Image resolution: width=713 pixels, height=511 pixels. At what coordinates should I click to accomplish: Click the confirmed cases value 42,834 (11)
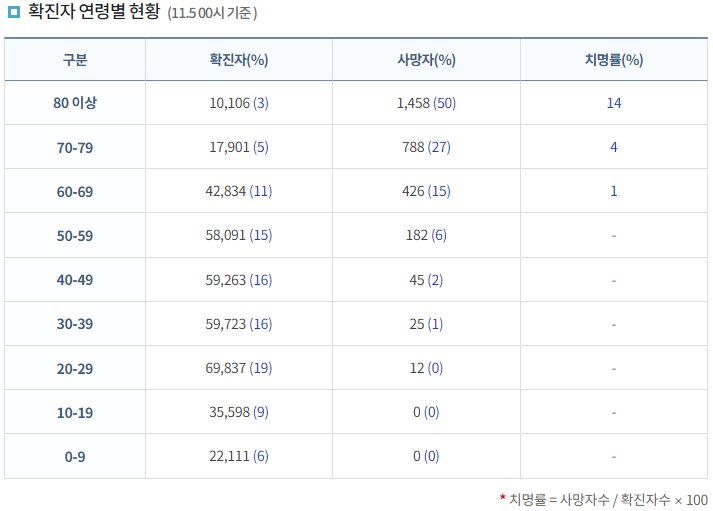[x=239, y=191]
